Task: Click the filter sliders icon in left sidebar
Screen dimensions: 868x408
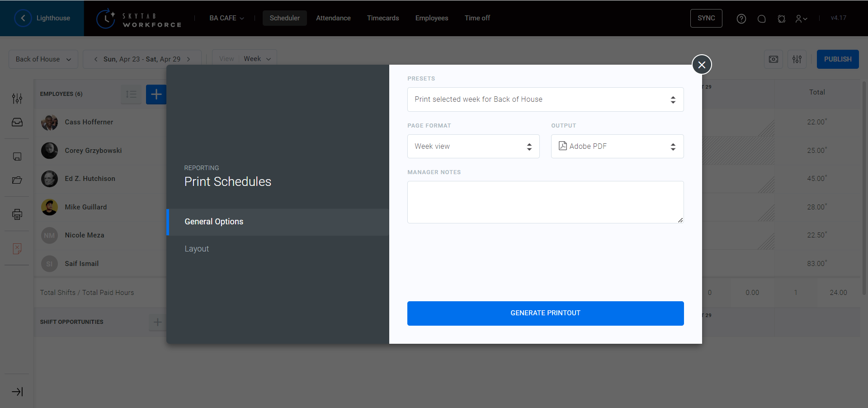Action: point(17,99)
